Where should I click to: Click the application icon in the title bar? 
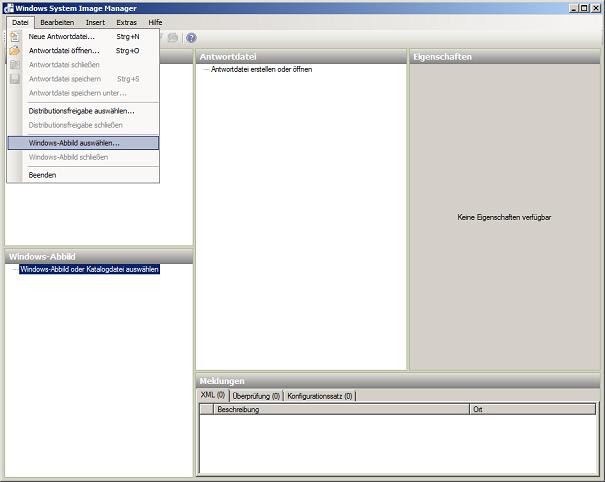click(x=8, y=8)
